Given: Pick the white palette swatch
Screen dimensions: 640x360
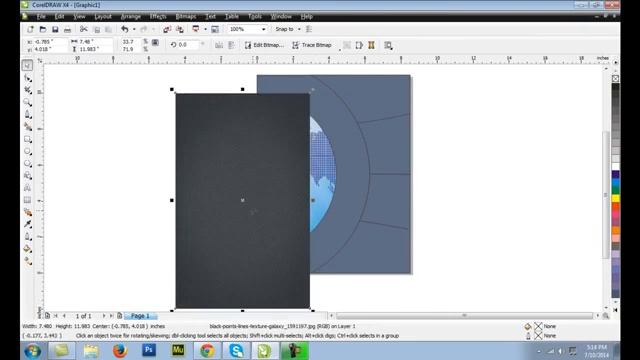Looking at the screenshot, I should tap(615, 167).
